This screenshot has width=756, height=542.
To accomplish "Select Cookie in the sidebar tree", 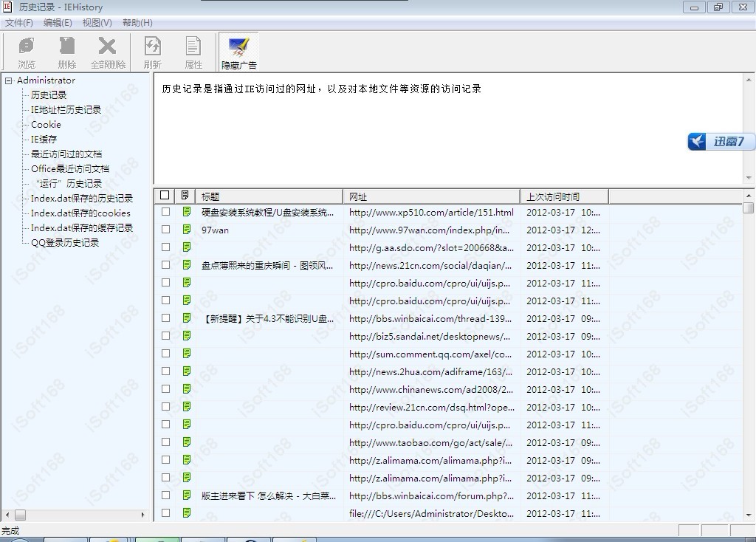I will pos(46,125).
